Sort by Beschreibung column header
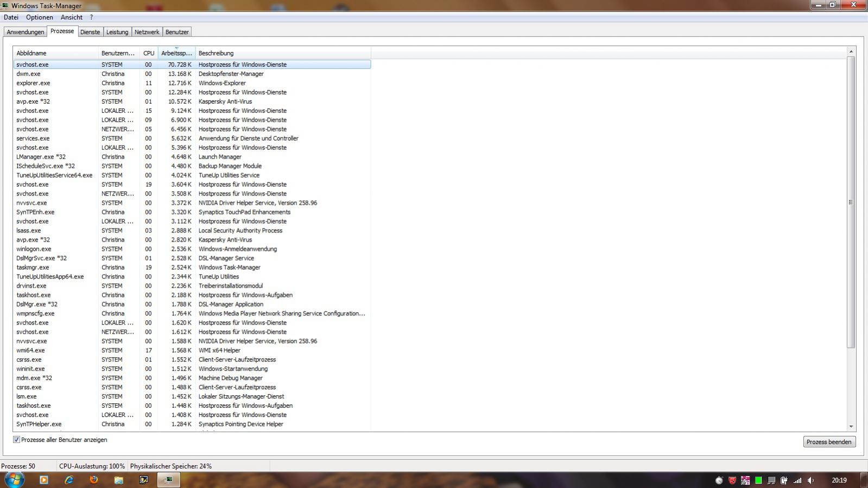This screenshot has height=488, width=868. [x=283, y=53]
